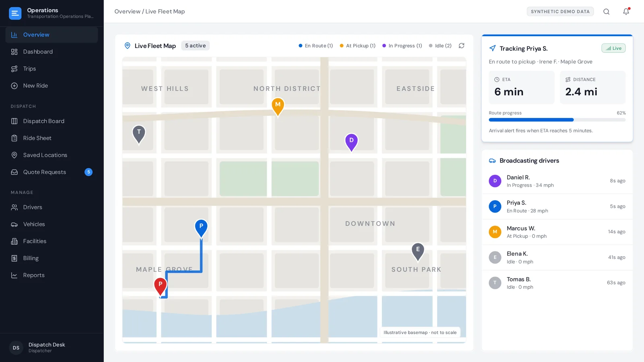
Task: Go to Dashboard in sidebar
Action: click(x=52, y=52)
